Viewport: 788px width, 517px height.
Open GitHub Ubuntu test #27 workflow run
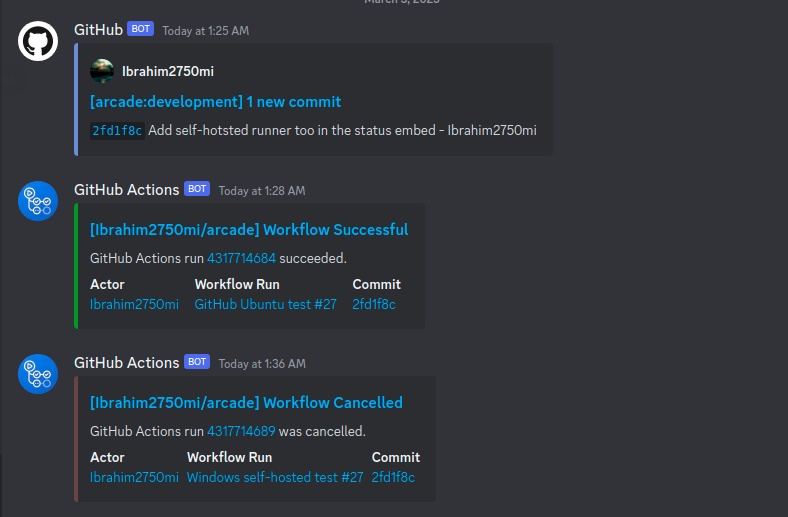pos(265,304)
